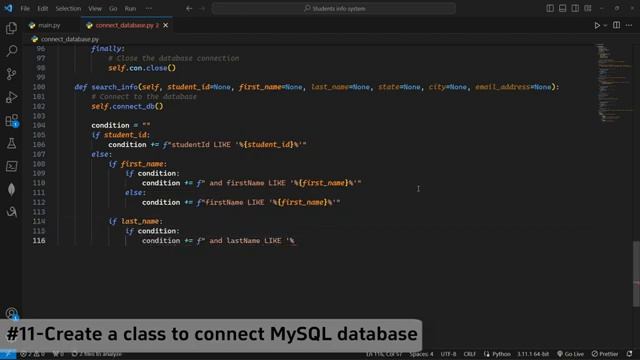Click 'self.con.close()' on line 98
Screen dimensions: 640x360
pos(142,68)
